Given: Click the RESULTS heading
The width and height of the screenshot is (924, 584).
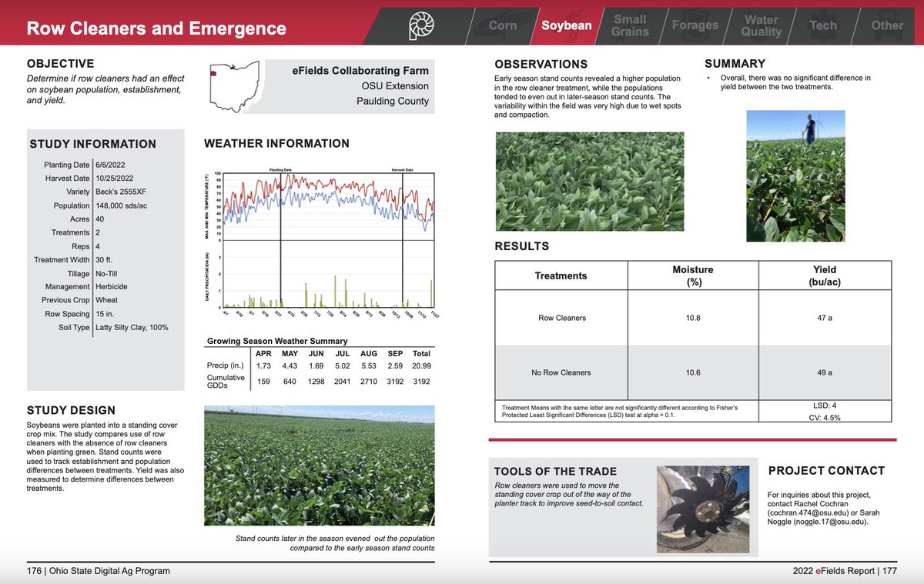Looking at the screenshot, I should tap(522, 246).
